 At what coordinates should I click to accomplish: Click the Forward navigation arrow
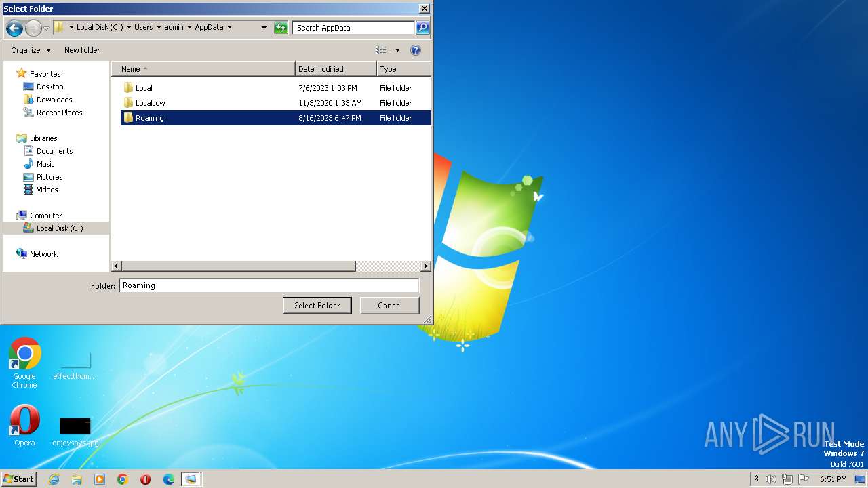pyautogui.click(x=33, y=28)
